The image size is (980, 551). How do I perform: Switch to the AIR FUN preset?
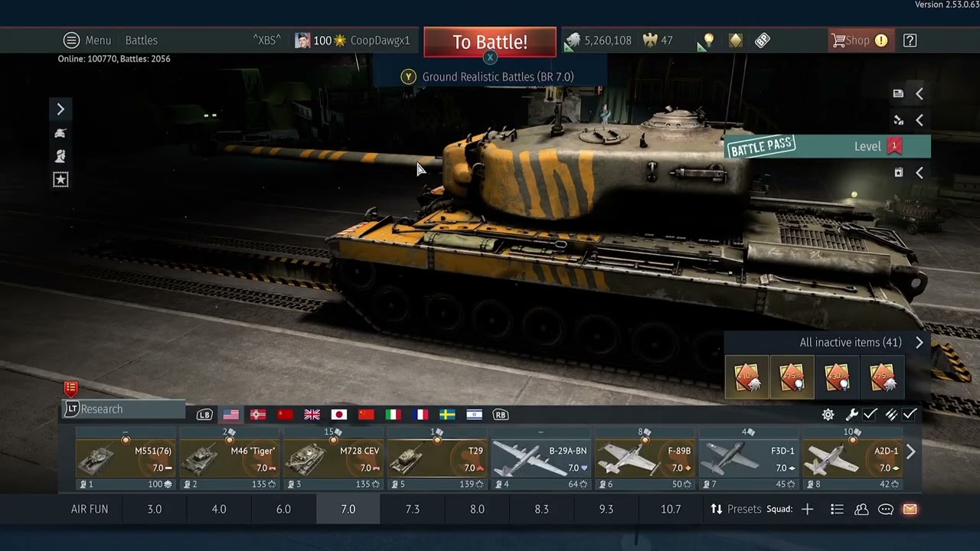pos(90,509)
